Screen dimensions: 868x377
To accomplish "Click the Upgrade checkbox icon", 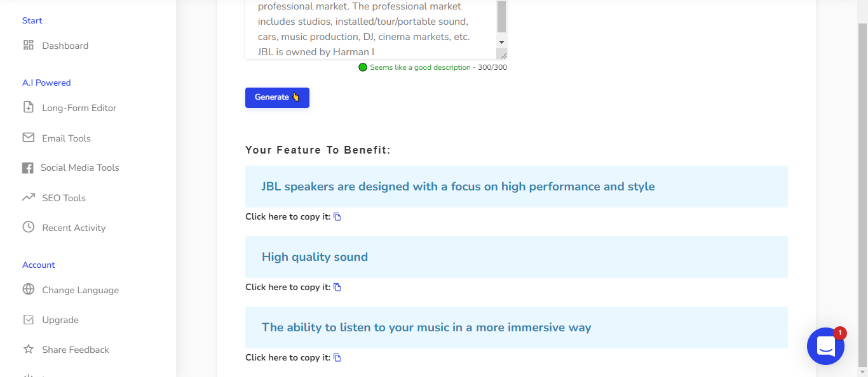I will (28, 319).
